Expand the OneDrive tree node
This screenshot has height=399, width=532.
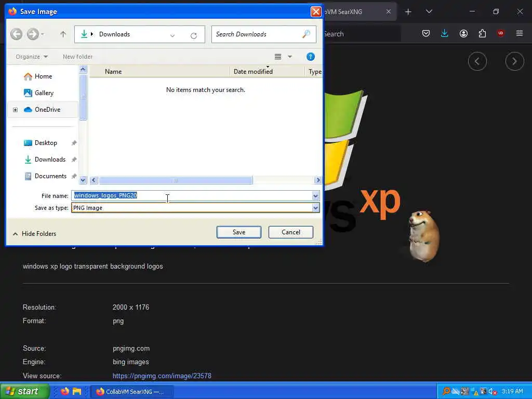(x=15, y=110)
